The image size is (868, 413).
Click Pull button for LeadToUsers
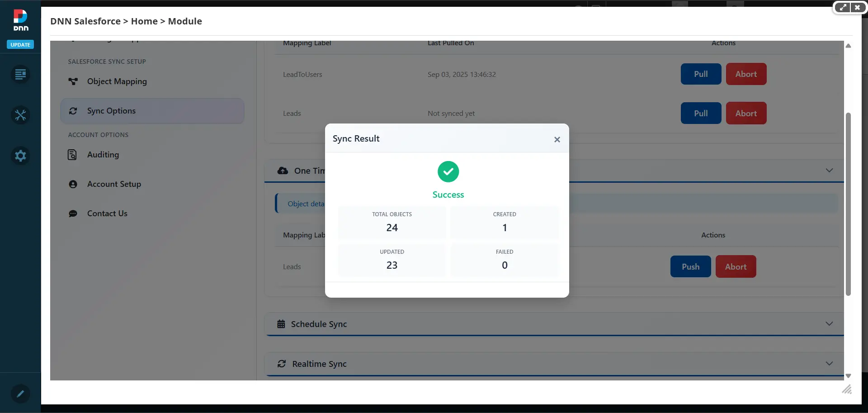701,74
